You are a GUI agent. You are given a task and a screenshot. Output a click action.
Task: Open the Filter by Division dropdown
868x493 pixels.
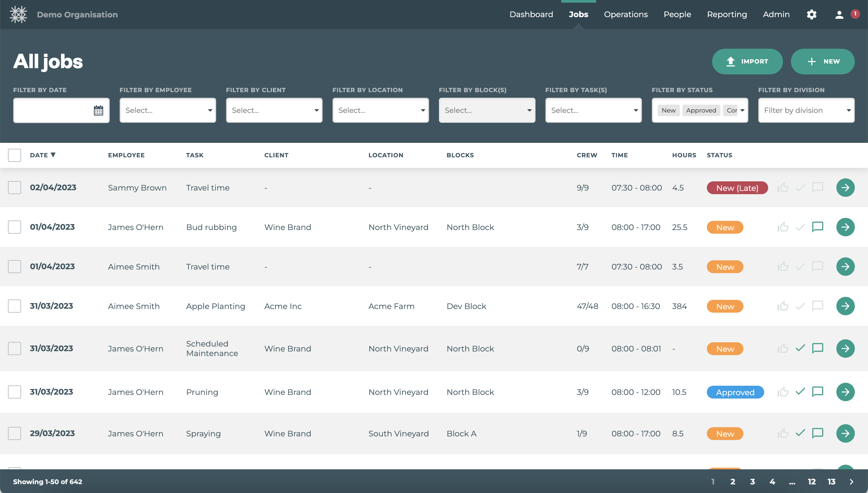coord(806,110)
